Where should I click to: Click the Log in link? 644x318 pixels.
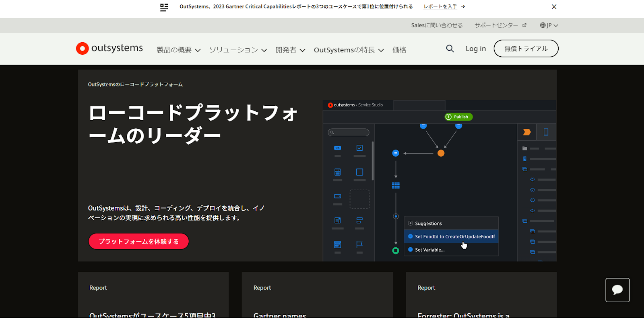click(476, 49)
